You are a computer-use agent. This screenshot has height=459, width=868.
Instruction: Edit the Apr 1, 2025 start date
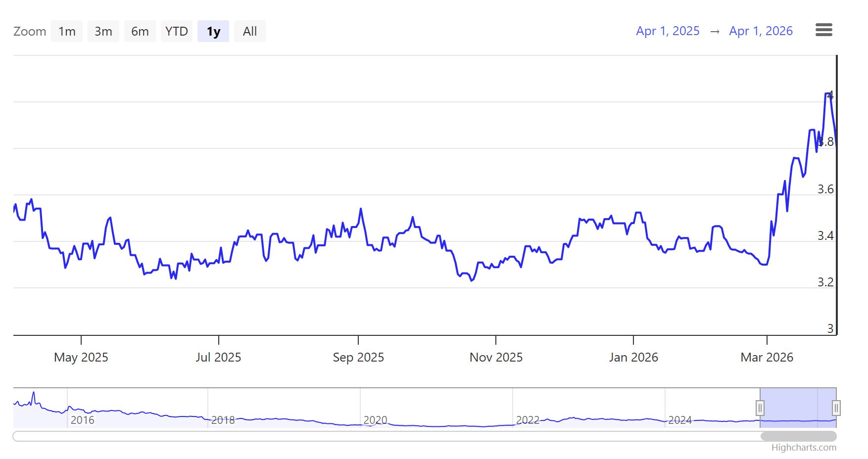click(668, 31)
